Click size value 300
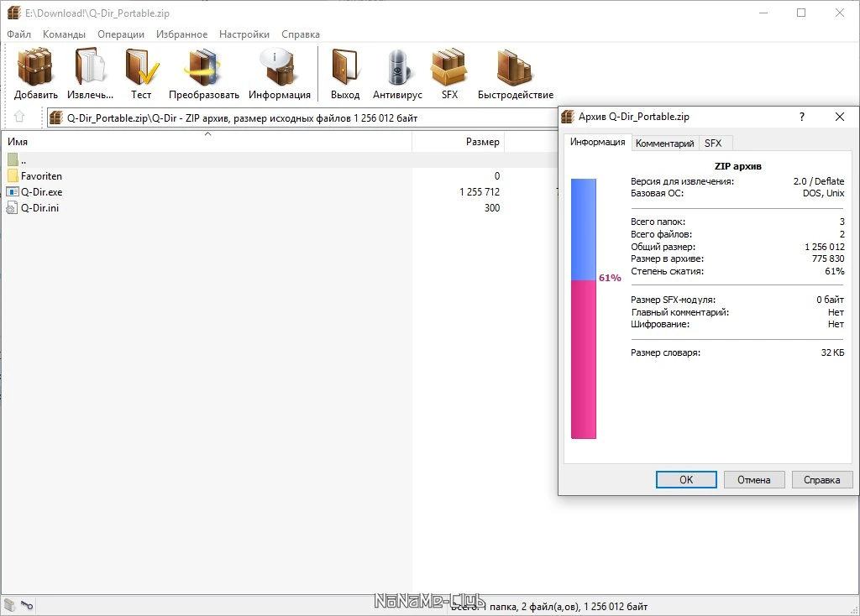 pos(492,207)
